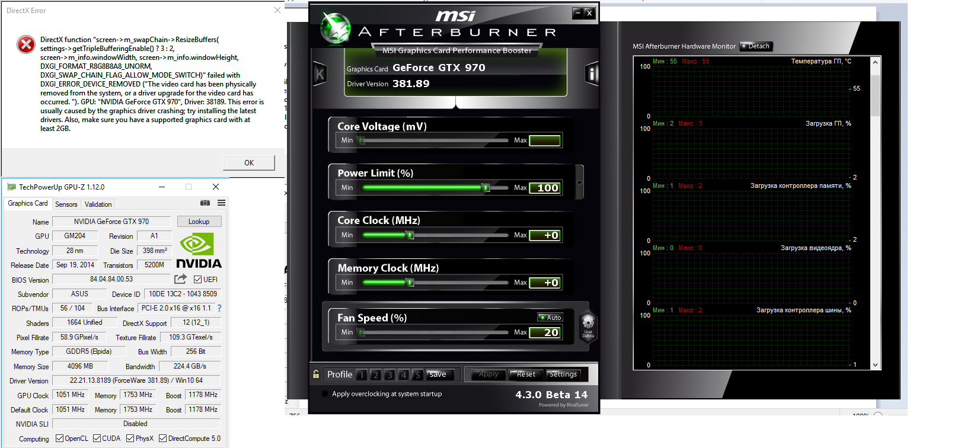Click the Memory Clock value field
Image resolution: width=980 pixels, height=448 pixels.
(x=545, y=283)
